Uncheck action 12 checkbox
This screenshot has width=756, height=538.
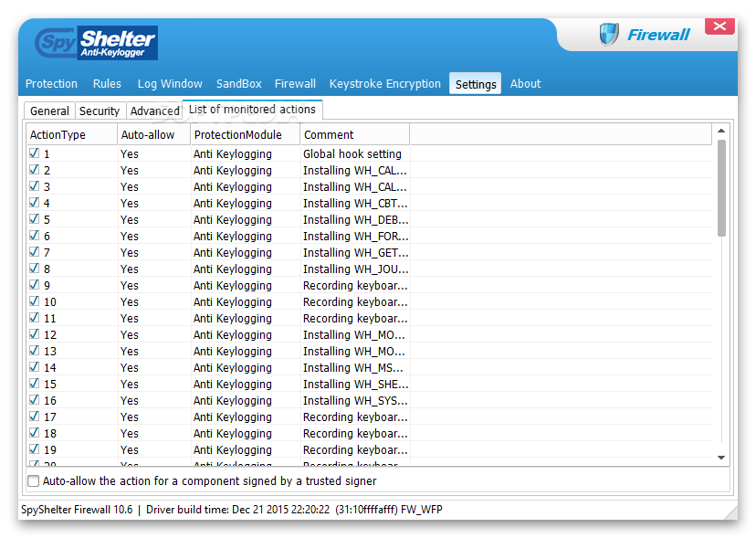(34, 334)
